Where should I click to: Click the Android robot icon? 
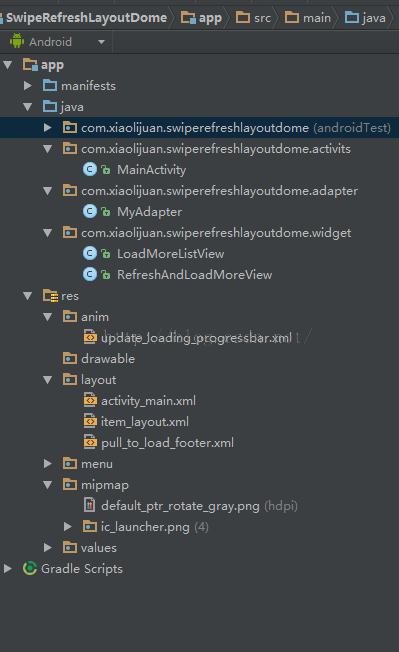17,41
